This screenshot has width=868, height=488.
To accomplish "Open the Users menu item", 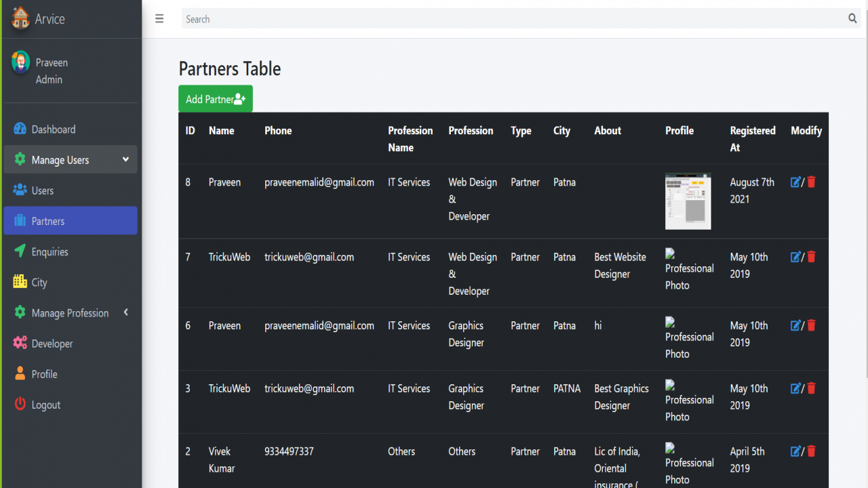I will pyautogui.click(x=71, y=190).
